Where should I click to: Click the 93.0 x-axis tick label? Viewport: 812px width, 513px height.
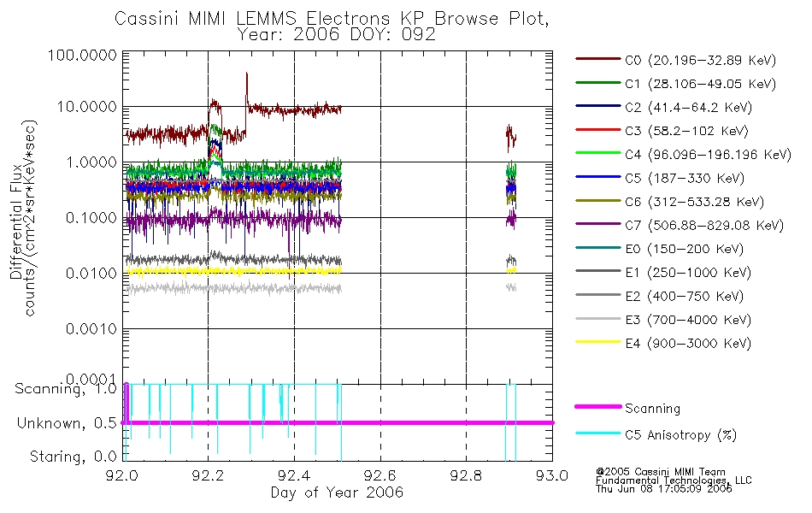pos(552,475)
